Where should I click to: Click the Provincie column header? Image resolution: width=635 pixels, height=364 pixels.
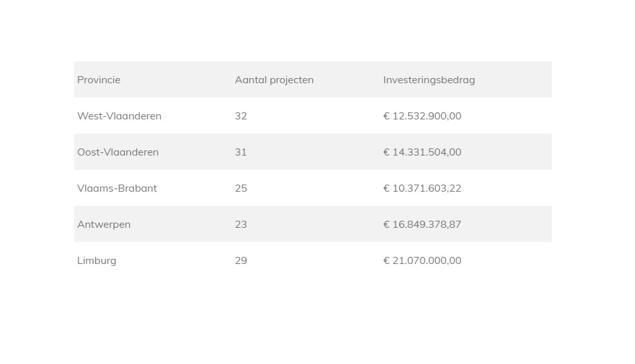(99, 80)
